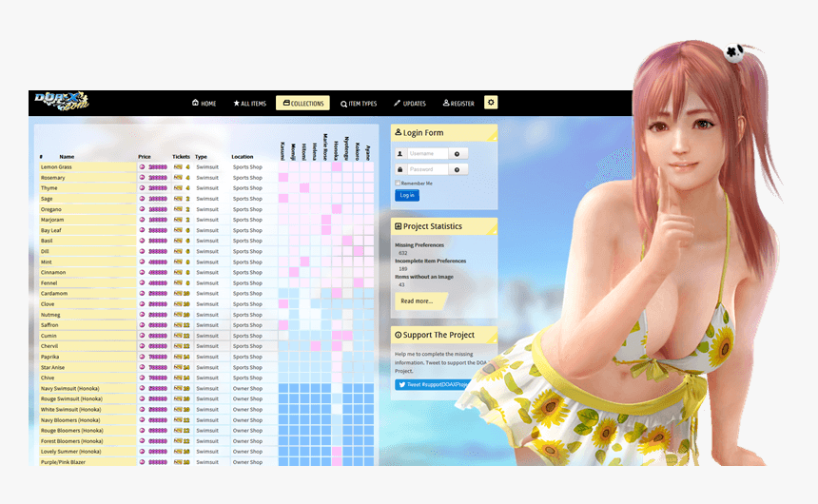This screenshot has width=818, height=504.
Task: Click the ticket icon in Chive row
Action: click(x=178, y=378)
